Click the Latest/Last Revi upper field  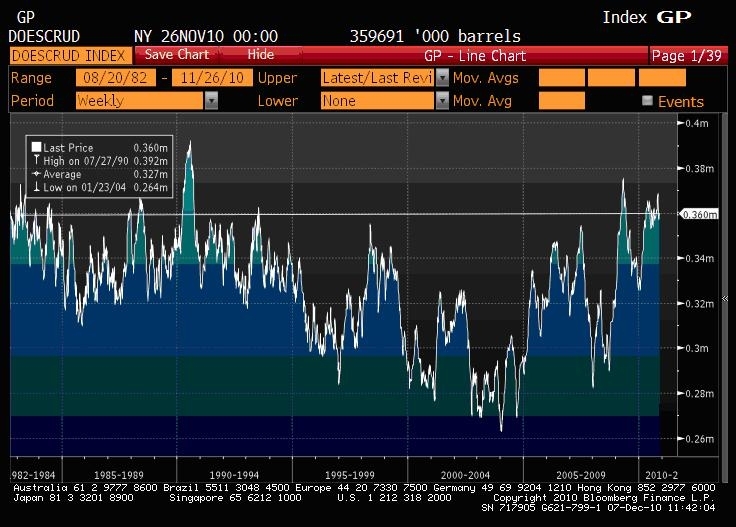point(377,77)
